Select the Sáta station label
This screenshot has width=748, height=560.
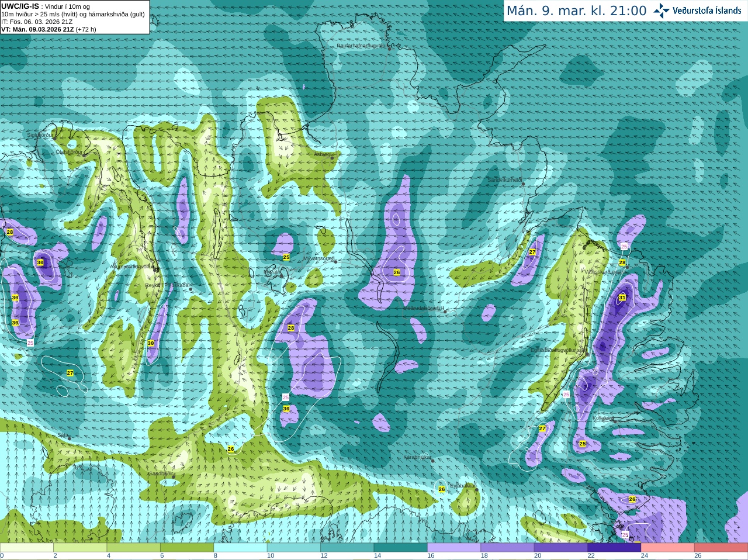coord(63,434)
